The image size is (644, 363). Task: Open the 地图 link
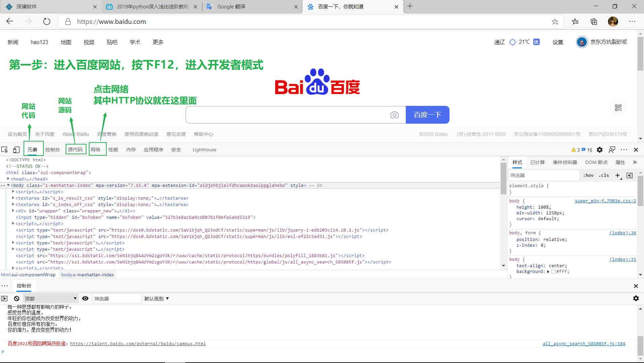66,42
